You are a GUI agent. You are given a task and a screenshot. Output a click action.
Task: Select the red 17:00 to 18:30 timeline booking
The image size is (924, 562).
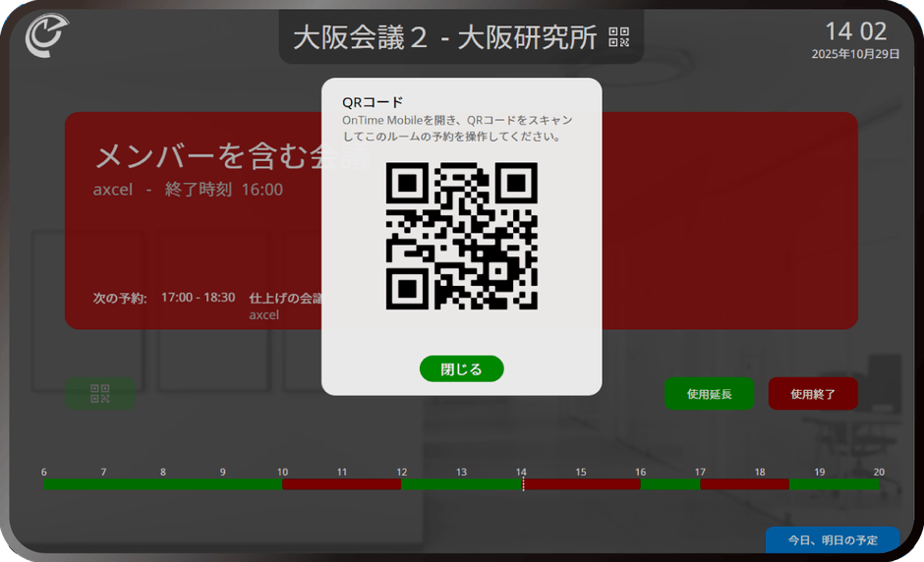coord(745,484)
